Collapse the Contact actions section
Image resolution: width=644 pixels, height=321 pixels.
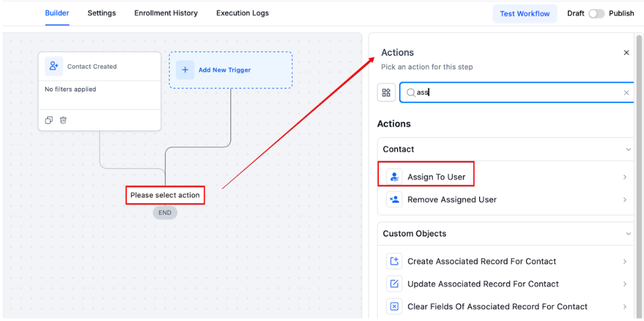click(x=628, y=149)
